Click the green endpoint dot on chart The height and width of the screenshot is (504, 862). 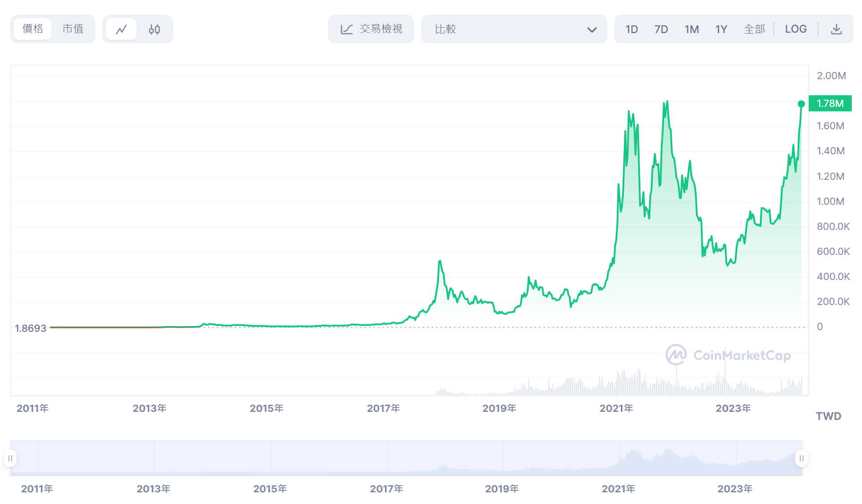(x=801, y=104)
